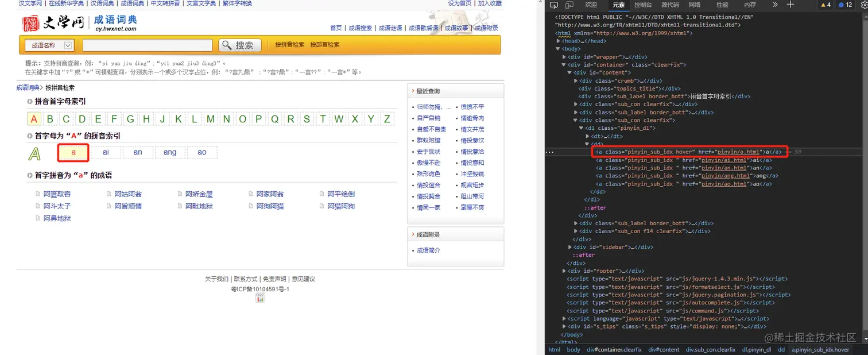Open the 内存 memory tab
Screen dimensions: 868x355
point(750,5)
